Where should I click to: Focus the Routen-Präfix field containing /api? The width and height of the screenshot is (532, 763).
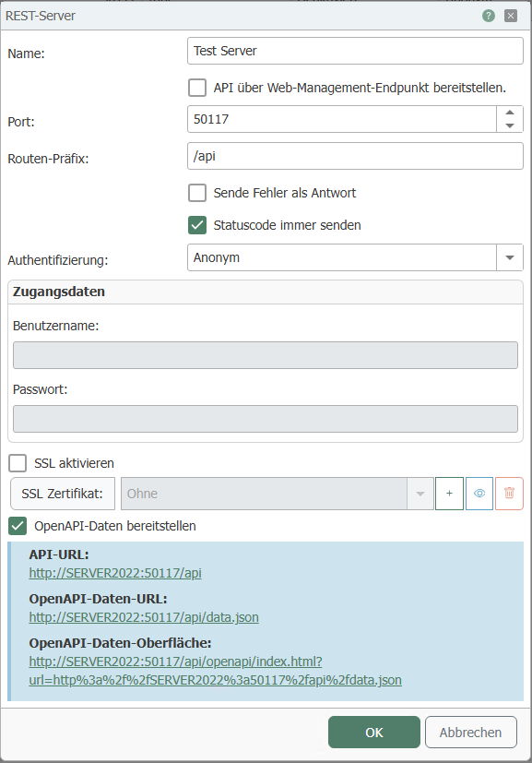355,156
